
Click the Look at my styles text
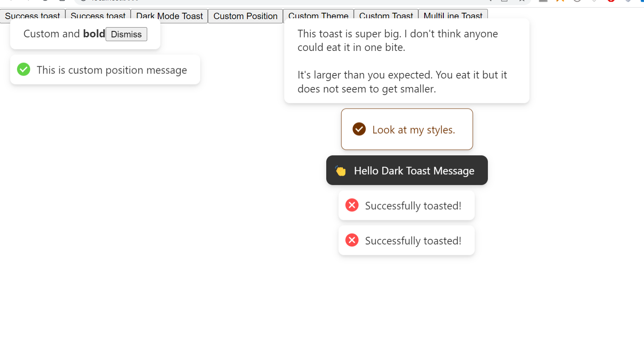click(414, 130)
